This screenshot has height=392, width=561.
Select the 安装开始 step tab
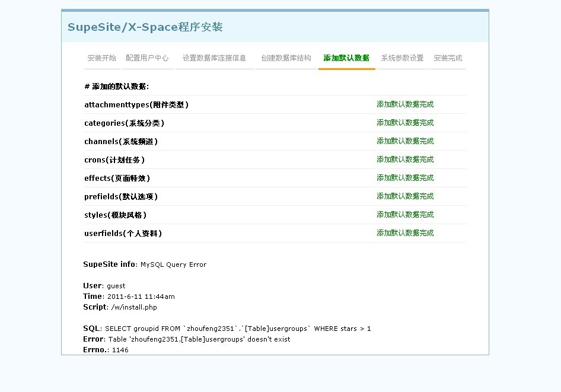[101, 58]
